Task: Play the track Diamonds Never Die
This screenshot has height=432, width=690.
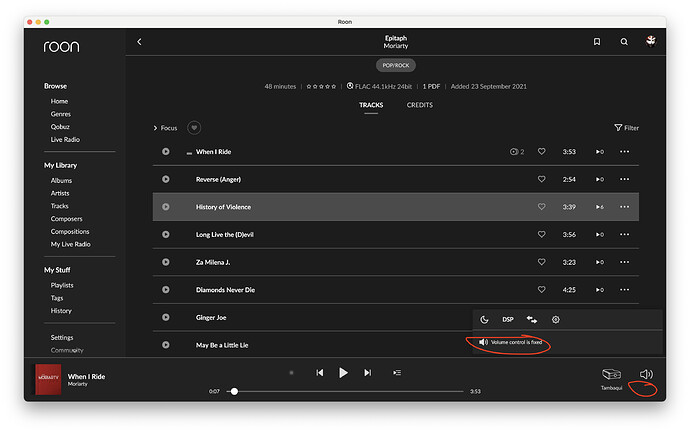Action: pyautogui.click(x=165, y=290)
